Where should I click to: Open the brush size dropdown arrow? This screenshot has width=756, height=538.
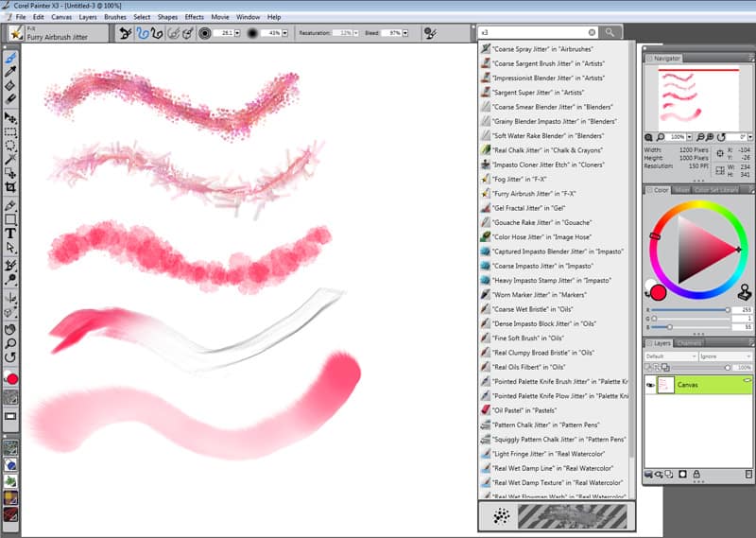pyautogui.click(x=237, y=33)
